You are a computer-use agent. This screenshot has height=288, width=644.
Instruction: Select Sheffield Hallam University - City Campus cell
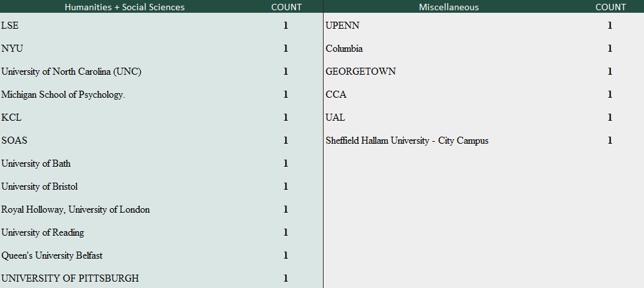(x=407, y=140)
